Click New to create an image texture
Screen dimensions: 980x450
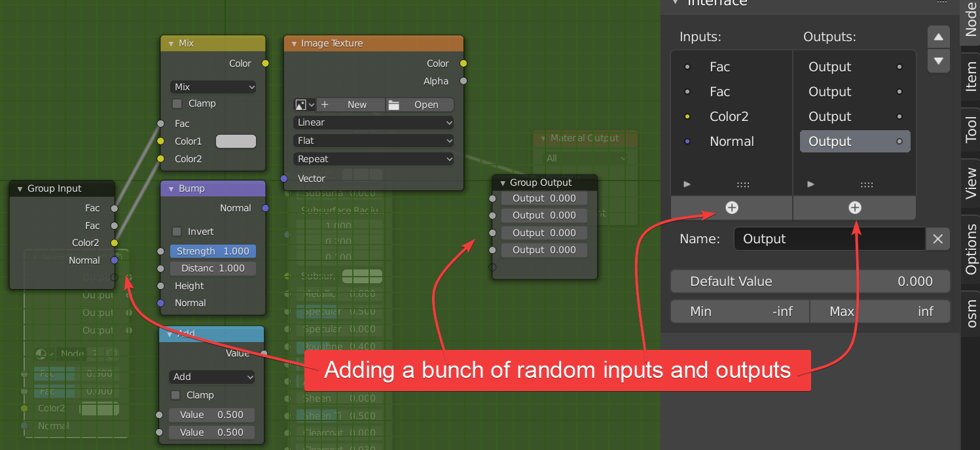351,105
